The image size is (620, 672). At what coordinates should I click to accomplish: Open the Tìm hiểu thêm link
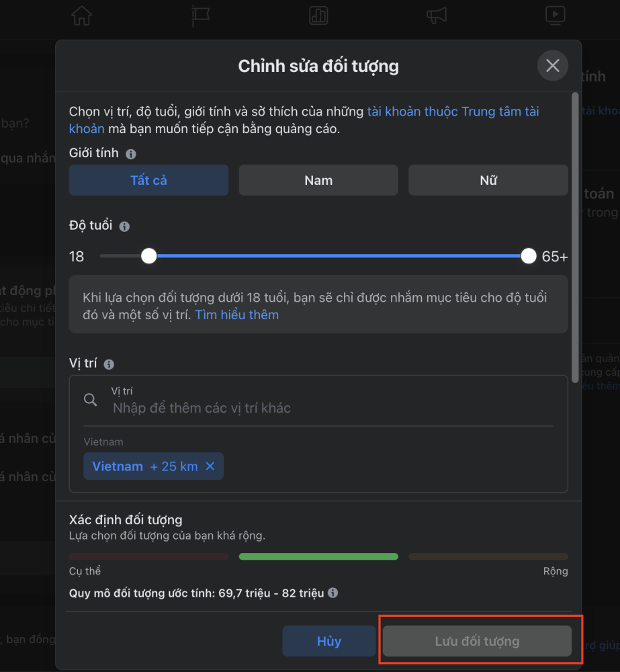[x=237, y=315]
